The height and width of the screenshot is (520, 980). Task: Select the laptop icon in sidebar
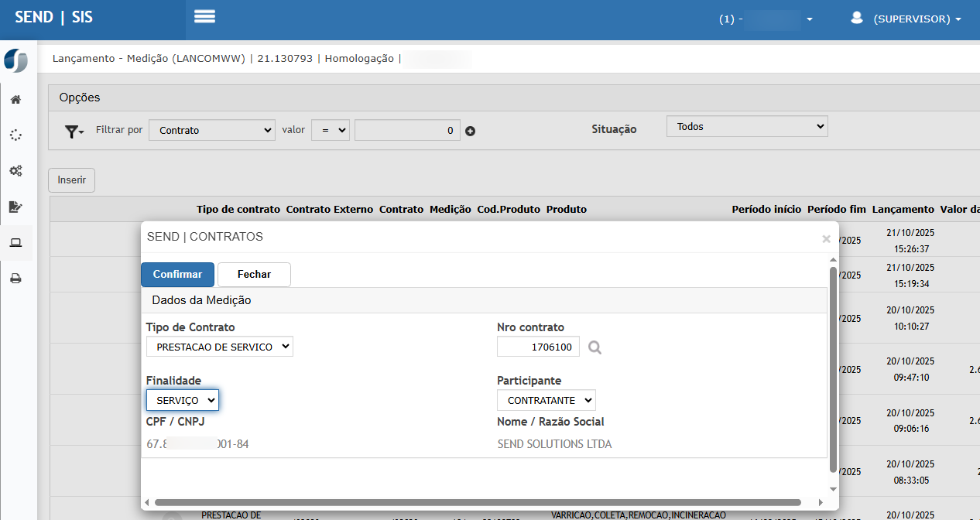15,243
